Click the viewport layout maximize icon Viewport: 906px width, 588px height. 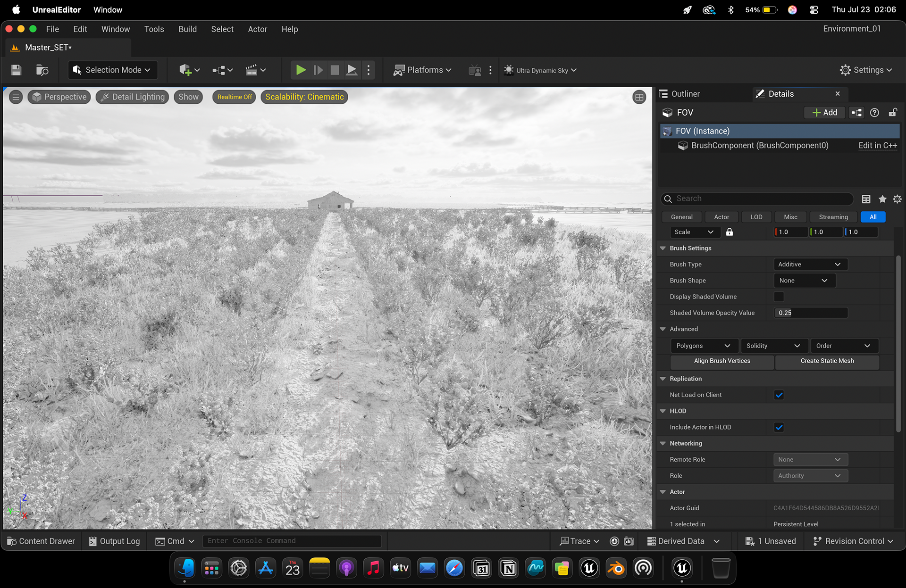pos(639,97)
